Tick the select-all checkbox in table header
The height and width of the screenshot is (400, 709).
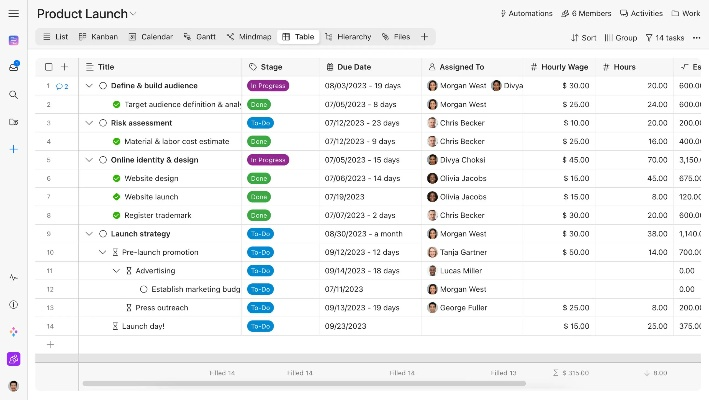point(49,67)
